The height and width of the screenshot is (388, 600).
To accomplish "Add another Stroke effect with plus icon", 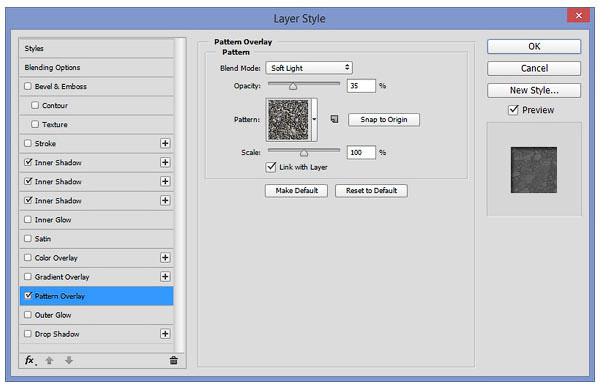I will (x=165, y=143).
